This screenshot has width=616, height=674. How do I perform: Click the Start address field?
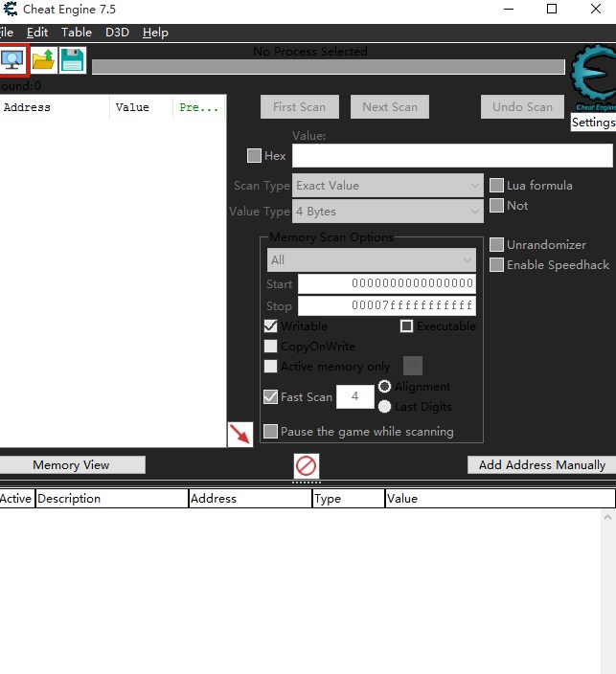pyautogui.click(x=387, y=283)
